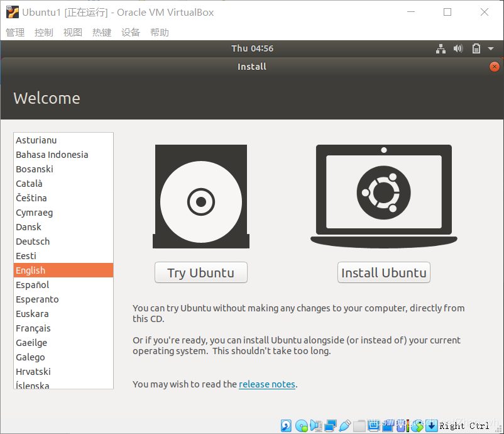504x434 pixels.
Task: Click the Thu 04:56 clock
Action: [x=253, y=48]
